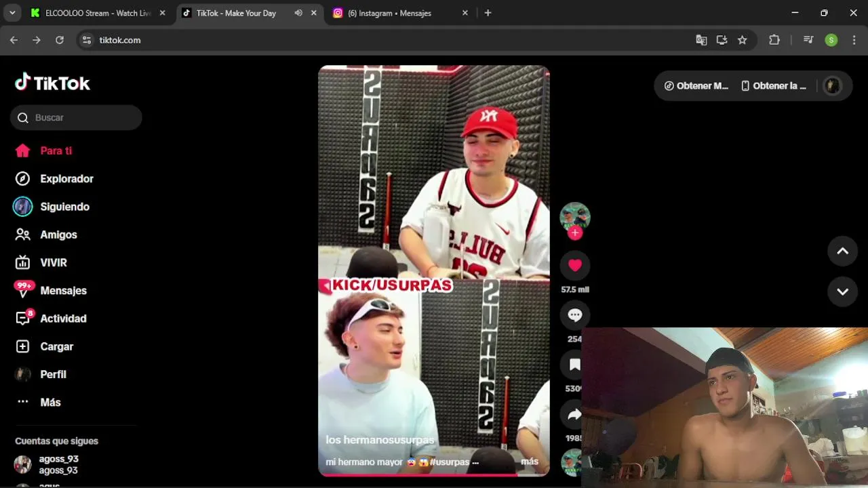
Task: Open the Para ti feed
Action: click(x=43, y=150)
